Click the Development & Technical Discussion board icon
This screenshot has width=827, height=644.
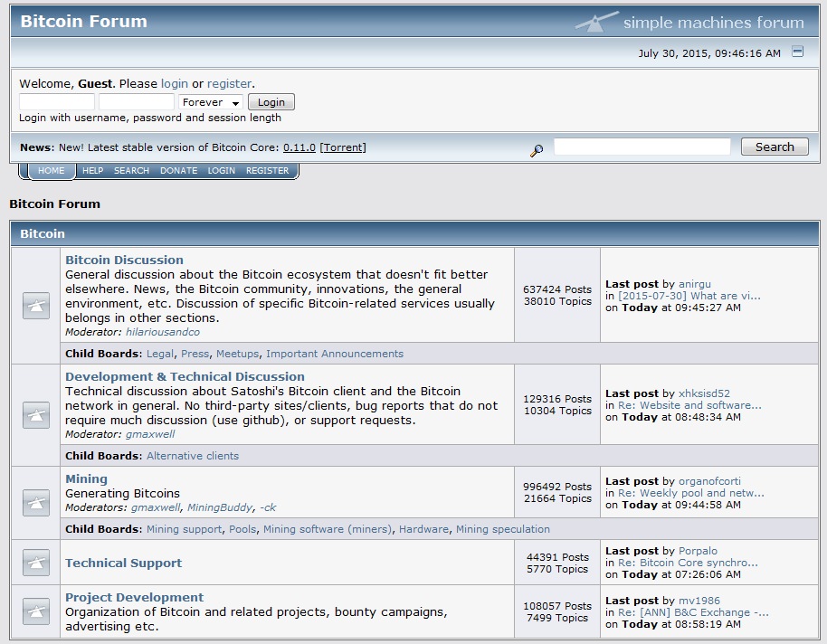point(36,415)
